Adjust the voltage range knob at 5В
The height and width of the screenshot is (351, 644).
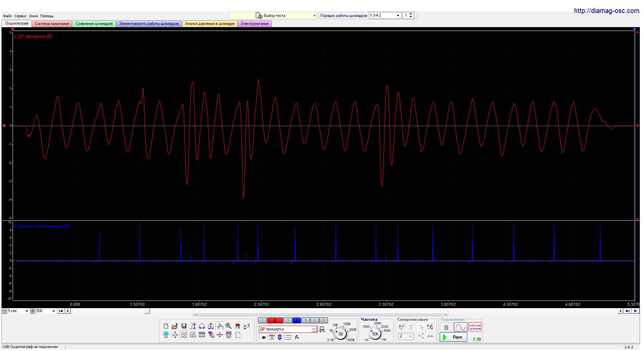(341, 334)
